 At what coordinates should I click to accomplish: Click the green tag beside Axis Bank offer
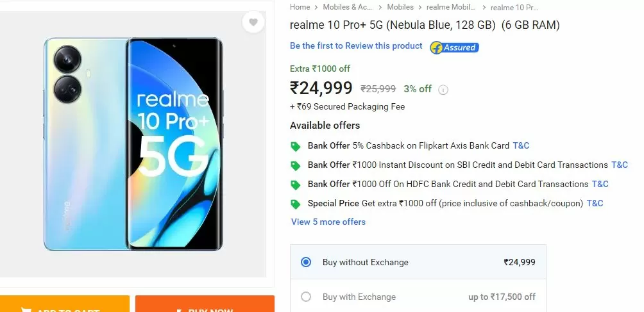click(296, 146)
